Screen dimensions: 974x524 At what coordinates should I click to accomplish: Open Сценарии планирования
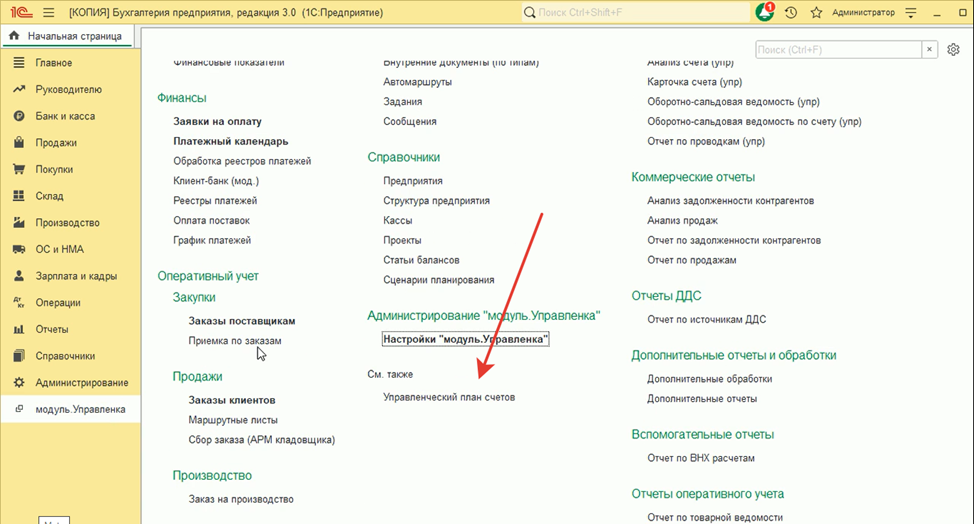click(x=439, y=280)
